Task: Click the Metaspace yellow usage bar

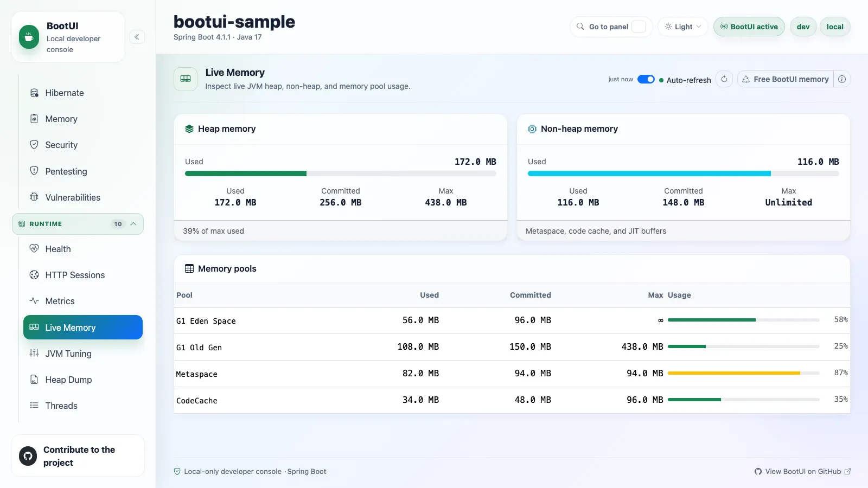Action: (x=734, y=373)
